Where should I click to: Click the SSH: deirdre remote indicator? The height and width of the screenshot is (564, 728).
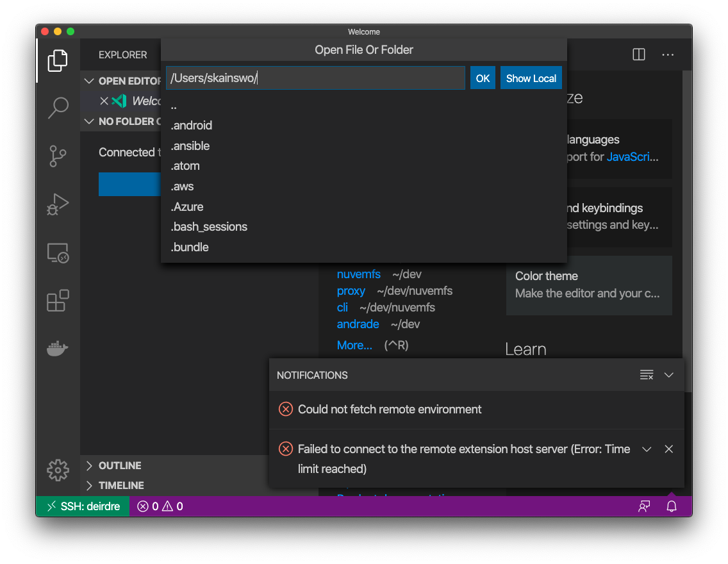pyautogui.click(x=83, y=506)
